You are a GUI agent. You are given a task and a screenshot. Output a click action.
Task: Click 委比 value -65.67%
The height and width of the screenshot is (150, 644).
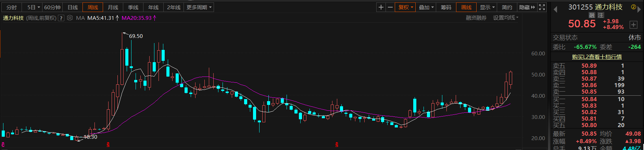pyautogui.click(x=585, y=47)
